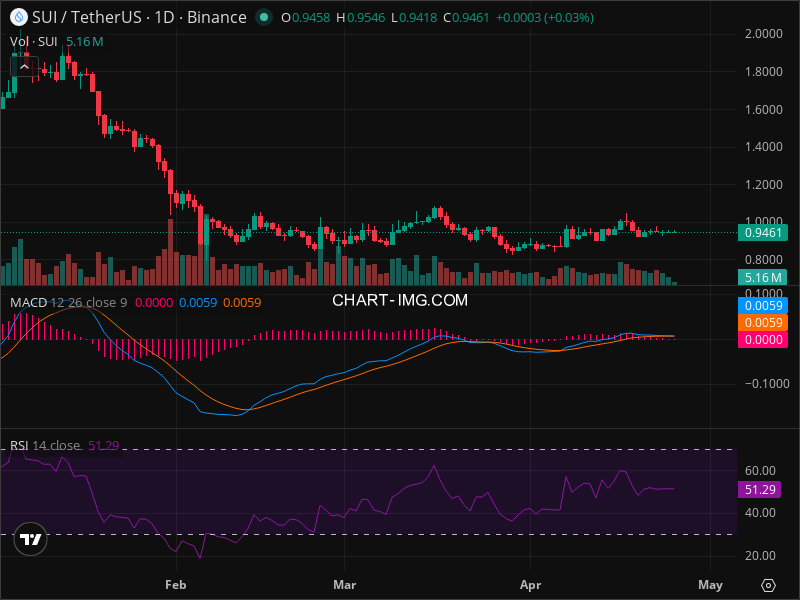Image resolution: width=800 pixels, height=600 pixels.
Task: Click the close price value C0.9461
Action: tap(466, 18)
